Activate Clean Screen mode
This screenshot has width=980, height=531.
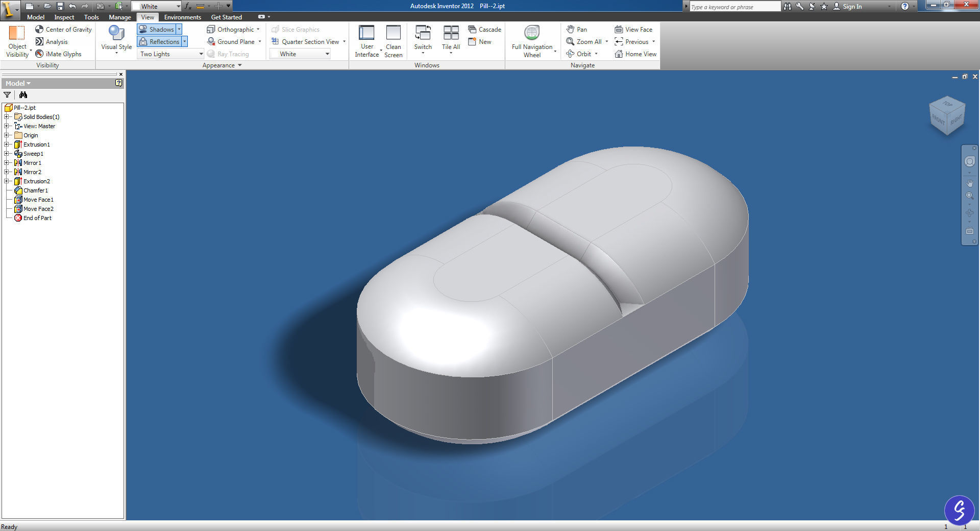(394, 41)
